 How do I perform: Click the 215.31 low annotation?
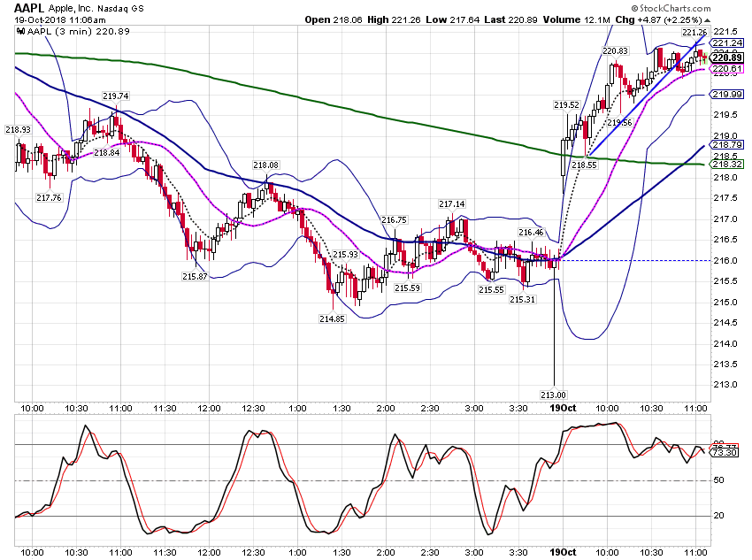click(523, 300)
